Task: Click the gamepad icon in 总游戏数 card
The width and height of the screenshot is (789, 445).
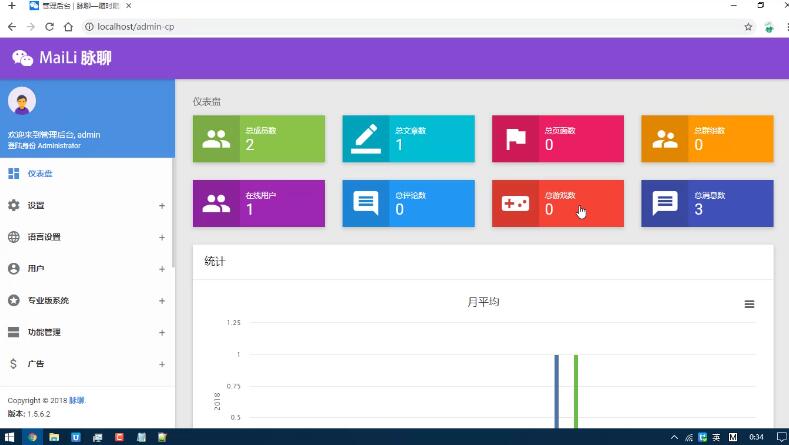Action: (515, 203)
